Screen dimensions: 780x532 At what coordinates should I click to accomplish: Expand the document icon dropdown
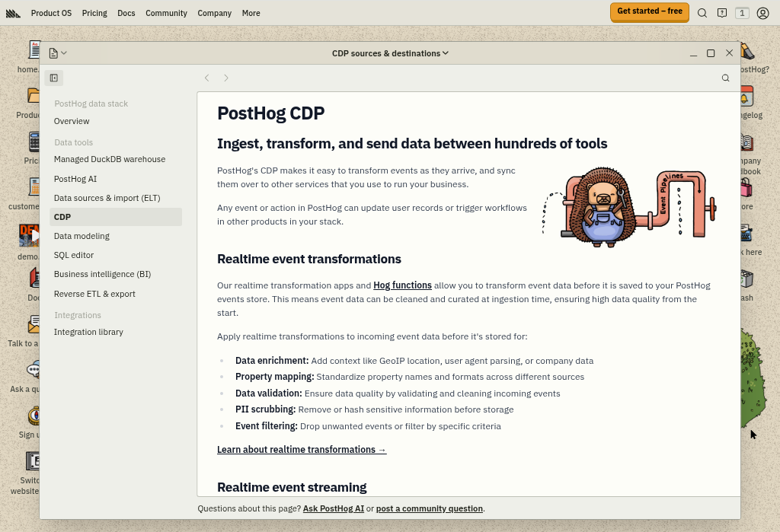58,53
